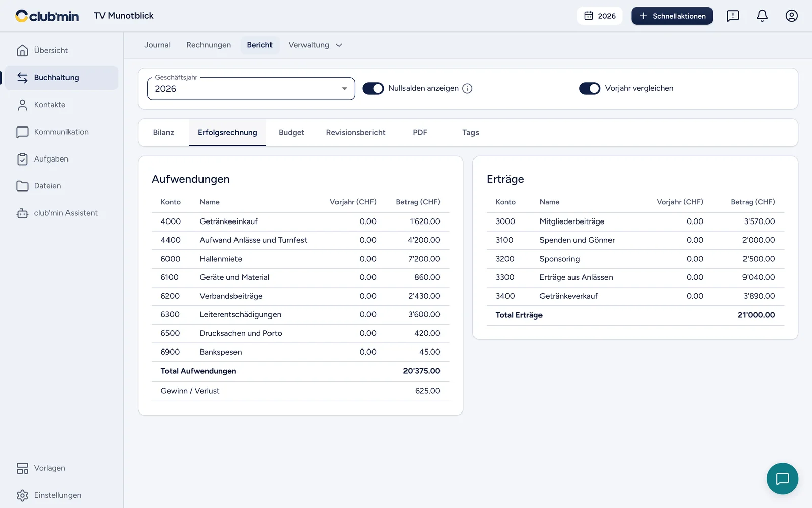Click the Sponsoring row name

559,259
